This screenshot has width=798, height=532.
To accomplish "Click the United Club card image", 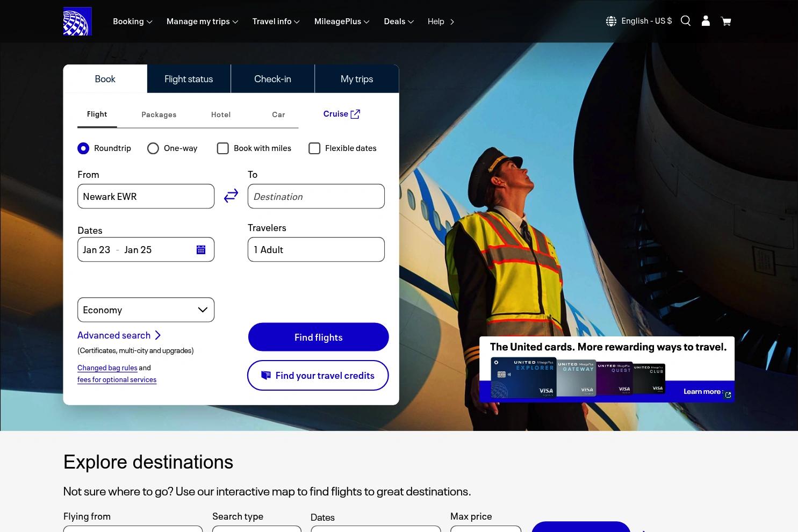I will [x=649, y=379].
